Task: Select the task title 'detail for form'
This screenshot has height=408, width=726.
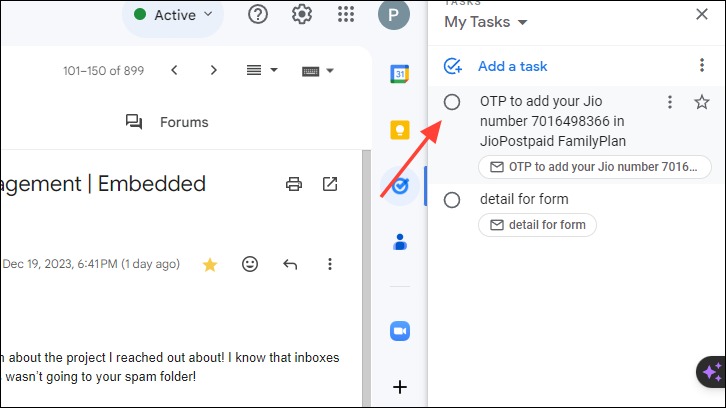Action: click(524, 199)
